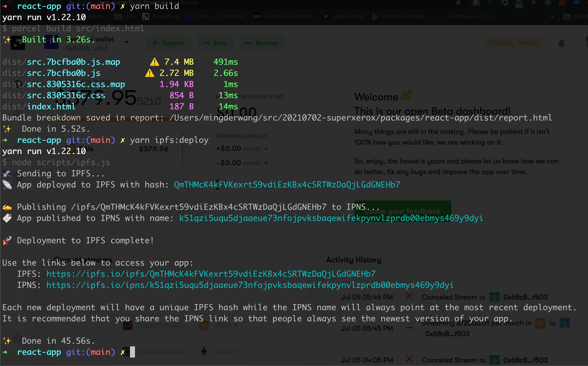The width and height of the screenshot is (588, 366).
Task: Click the react-spring browser tab
Action: [x=346, y=17]
